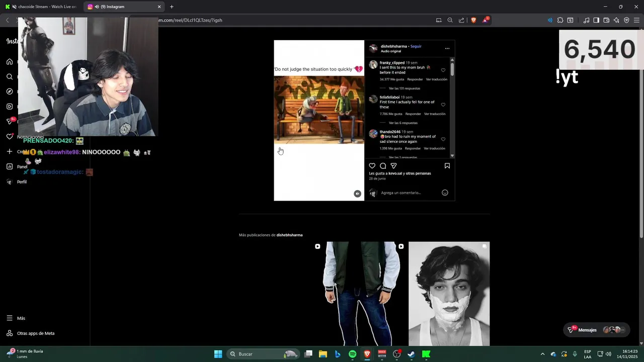Open 'Otras apps de Meta'

30,333
